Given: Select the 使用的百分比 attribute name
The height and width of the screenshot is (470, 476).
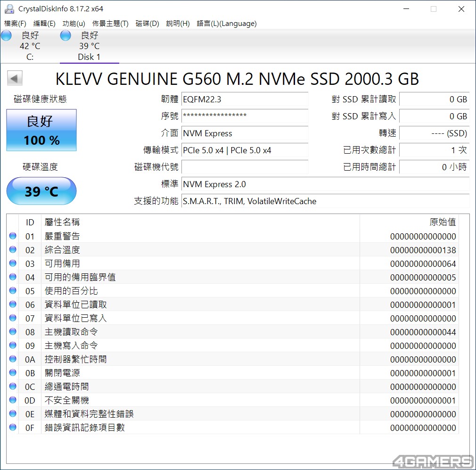Looking at the screenshot, I should [71, 291].
